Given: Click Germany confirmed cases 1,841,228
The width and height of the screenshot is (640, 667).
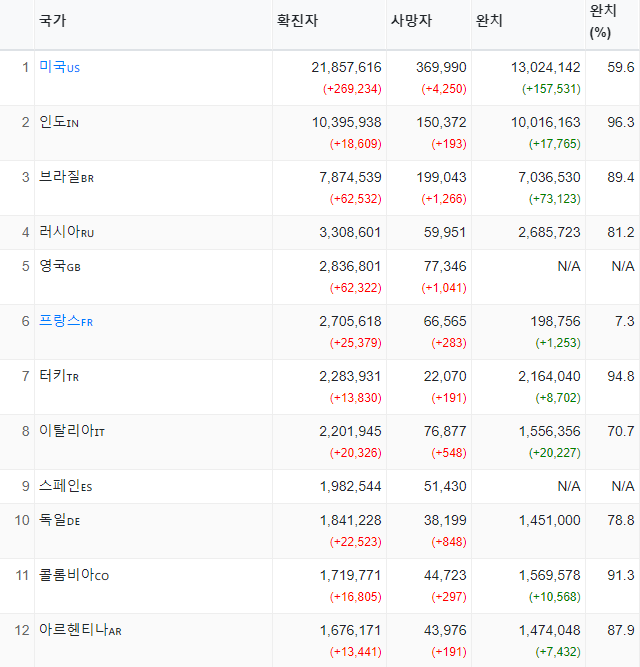Looking at the screenshot, I should point(350,520).
